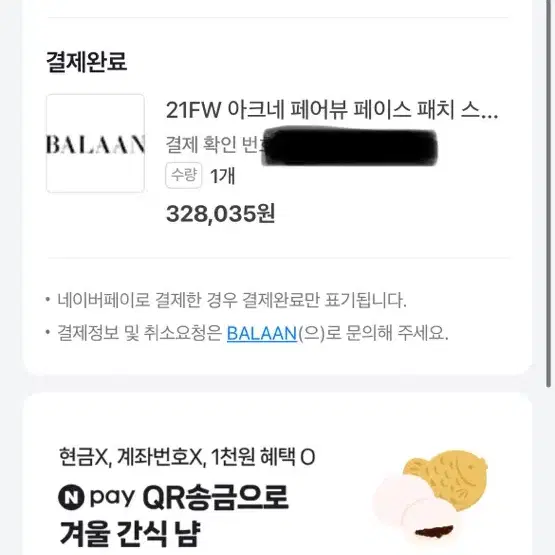Click the 네이버페이로 결제한 경우 notice line
Viewport: 555px width, 555px height.
[x=232, y=300]
